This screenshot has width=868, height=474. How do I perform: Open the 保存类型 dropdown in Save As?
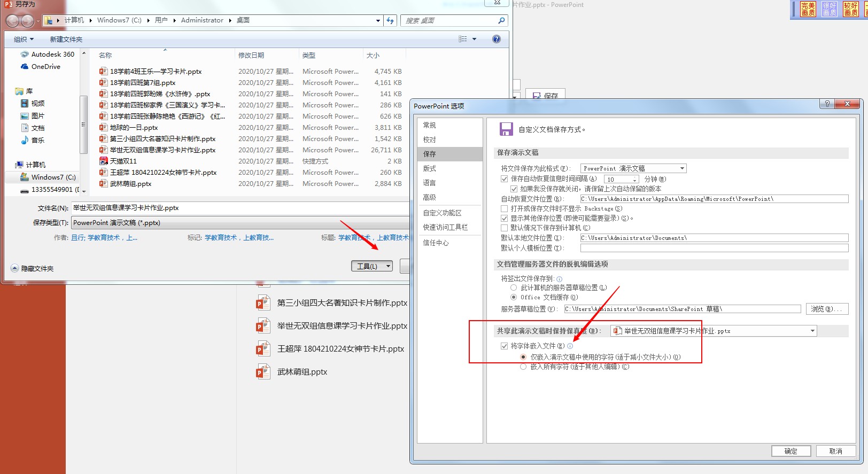coord(241,223)
